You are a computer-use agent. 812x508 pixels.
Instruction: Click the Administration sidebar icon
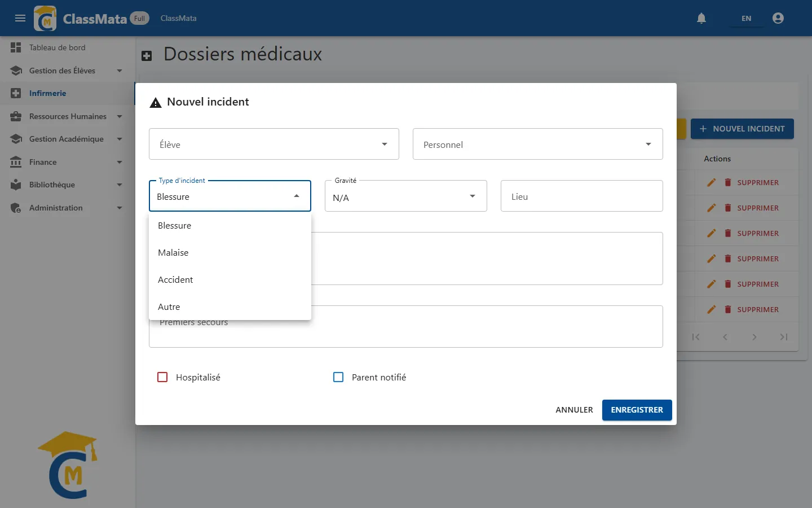[16, 208]
